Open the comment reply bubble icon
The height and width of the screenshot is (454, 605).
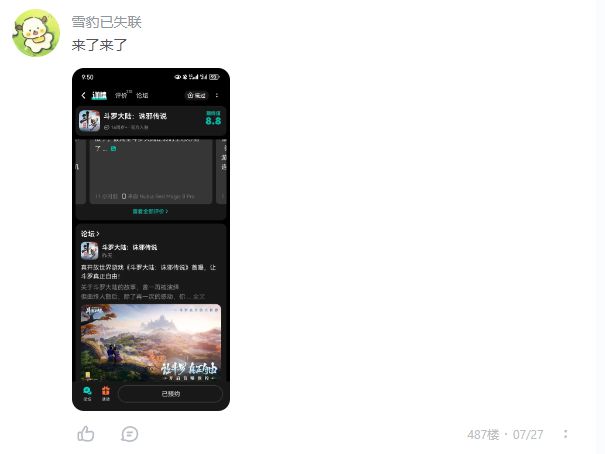(x=129, y=434)
